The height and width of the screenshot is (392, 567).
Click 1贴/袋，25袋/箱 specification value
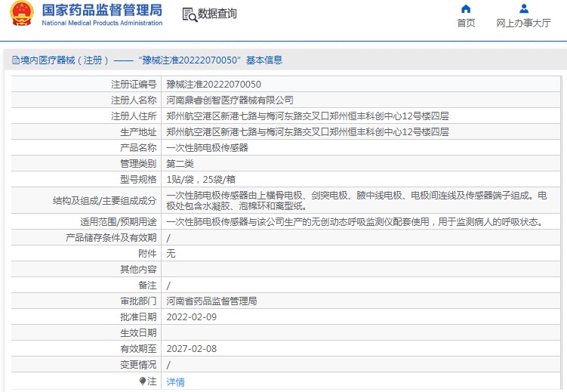pyautogui.click(x=201, y=180)
